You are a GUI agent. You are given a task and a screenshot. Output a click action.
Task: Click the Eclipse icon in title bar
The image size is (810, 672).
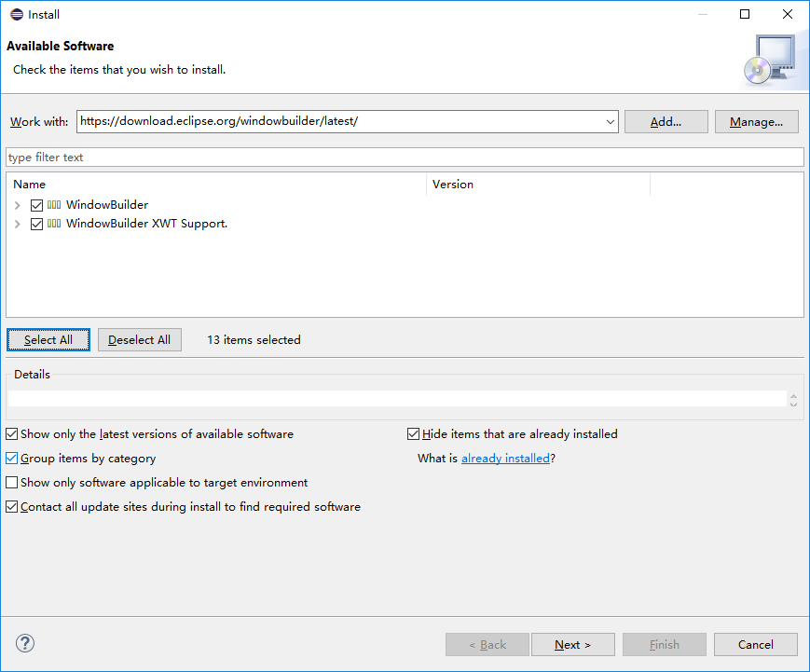pos(17,15)
